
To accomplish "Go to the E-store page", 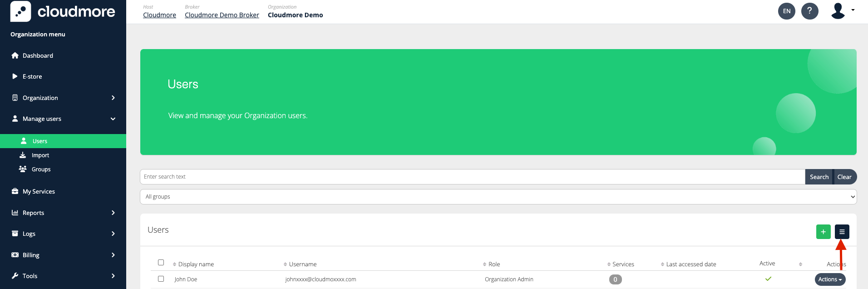I will tap(32, 76).
